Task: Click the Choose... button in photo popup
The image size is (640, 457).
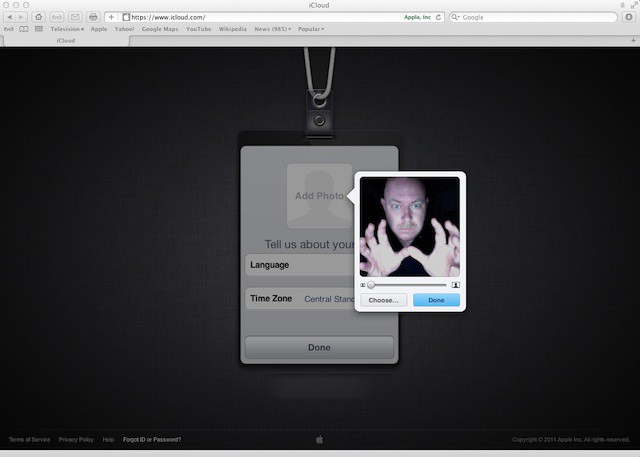Action: tap(383, 300)
